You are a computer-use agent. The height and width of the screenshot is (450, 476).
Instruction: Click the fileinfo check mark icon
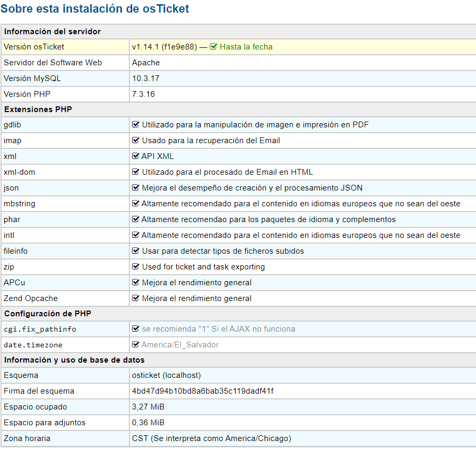(136, 251)
